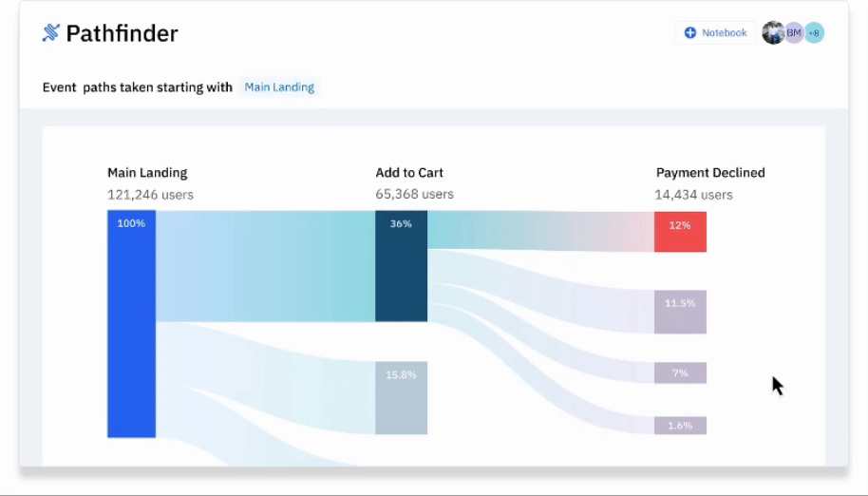Show the +8 additional collaborators
The height and width of the screenshot is (496, 868).
[x=814, y=33]
